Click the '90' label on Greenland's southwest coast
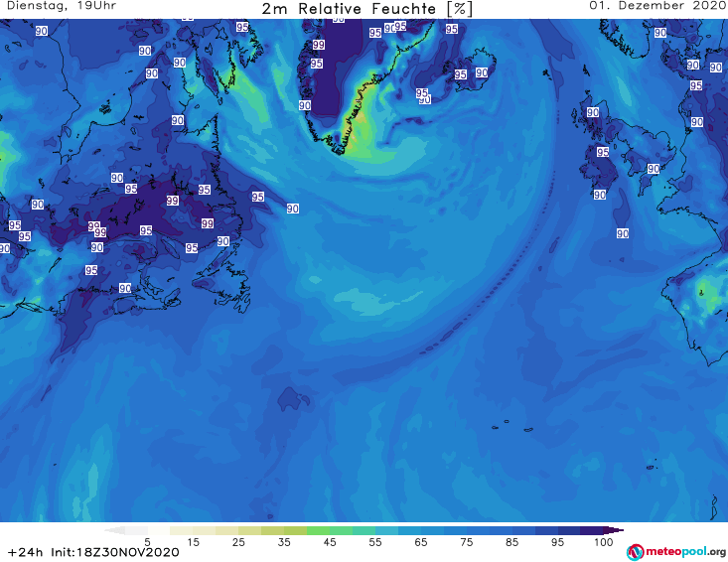728x562 pixels. [x=305, y=105]
